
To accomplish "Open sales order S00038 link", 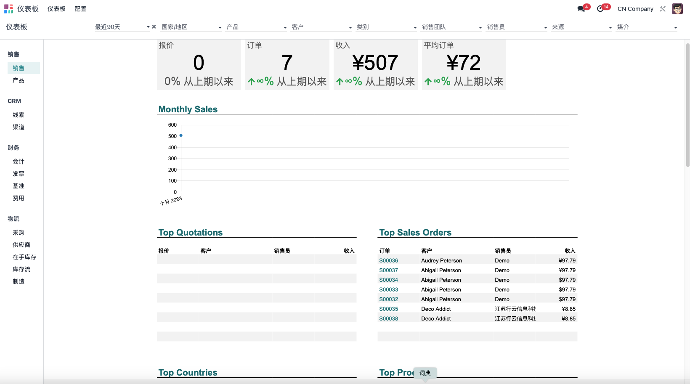I will (x=389, y=318).
